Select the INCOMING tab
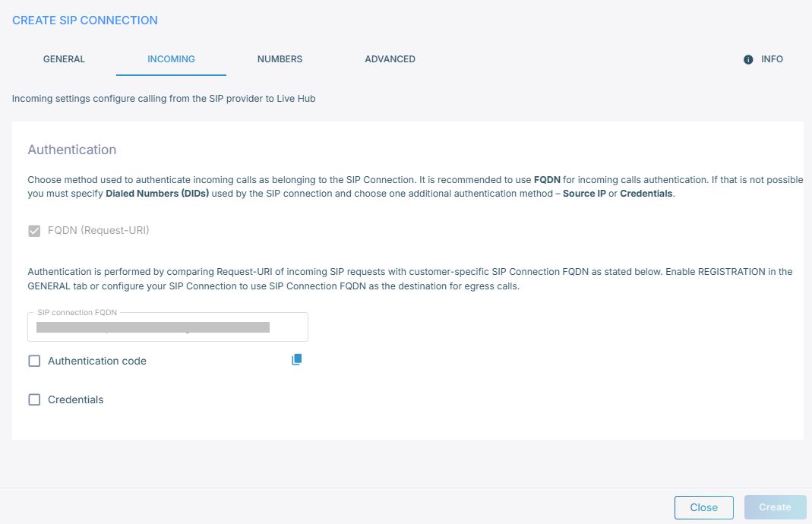Screen dimensions: 812x524 171,59
